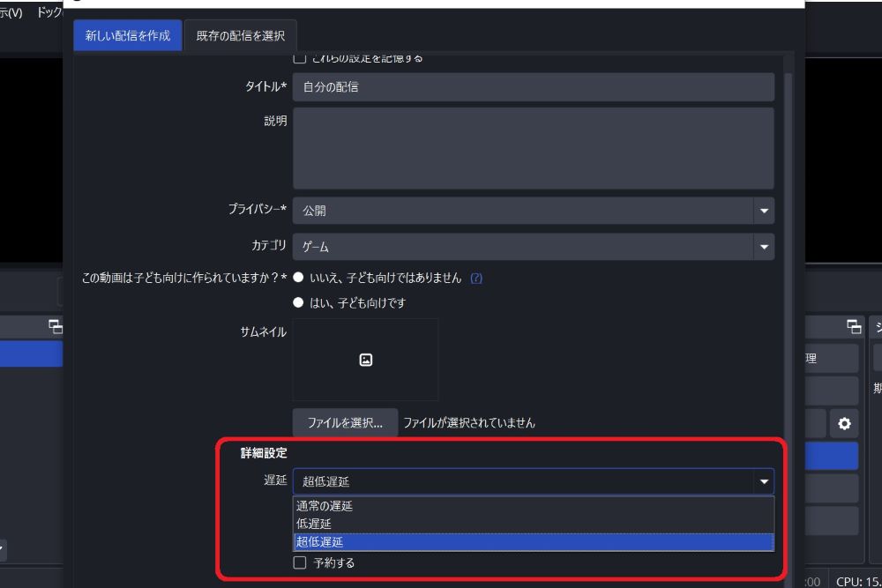This screenshot has height=588, width=882.
Task: Enable the 予約する checkbox
Action: (300, 562)
